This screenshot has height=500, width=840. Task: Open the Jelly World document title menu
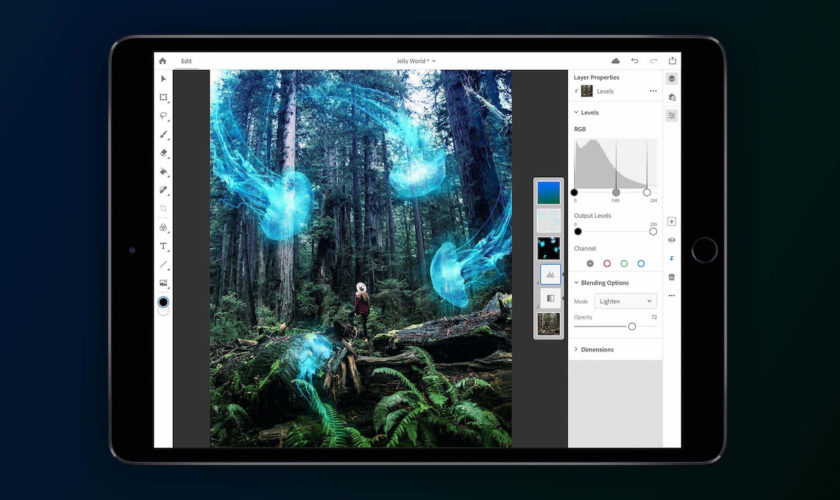click(x=416, y=61)
